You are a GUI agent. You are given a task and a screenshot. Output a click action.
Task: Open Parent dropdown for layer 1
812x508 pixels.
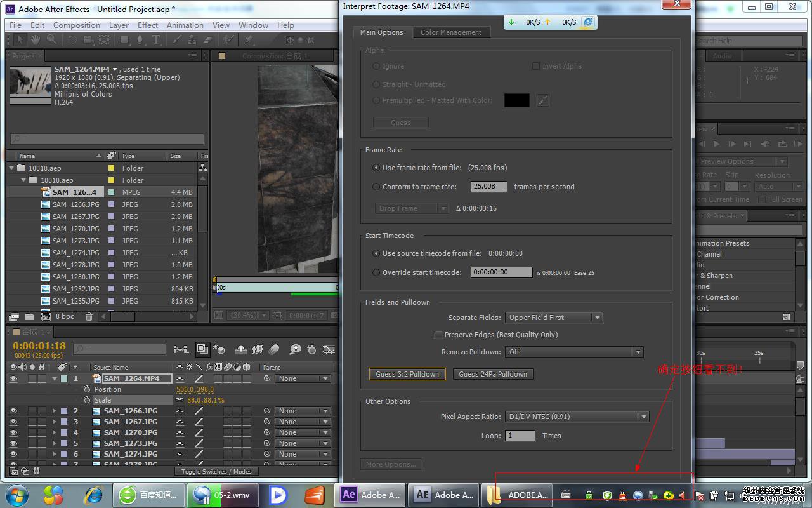tap(303, 378)
